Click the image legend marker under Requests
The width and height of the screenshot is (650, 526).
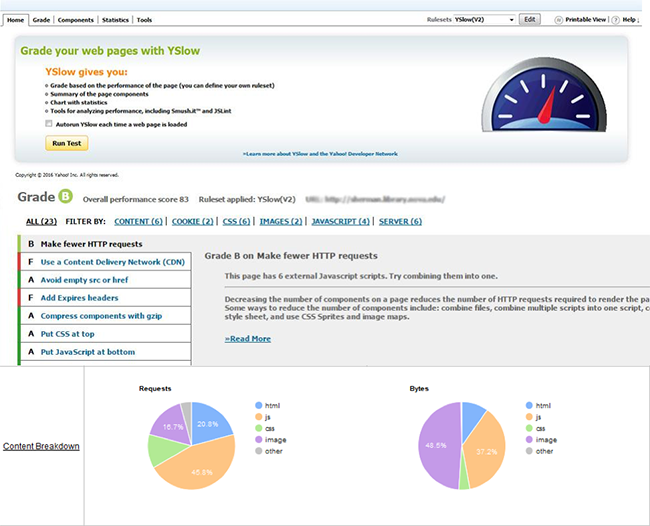click(261, 439)
